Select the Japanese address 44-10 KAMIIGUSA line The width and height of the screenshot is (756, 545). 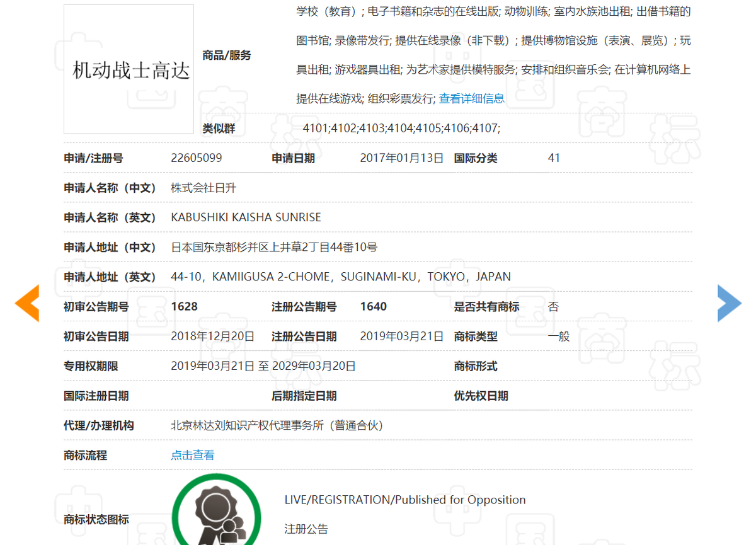click(x=340, y=277)
